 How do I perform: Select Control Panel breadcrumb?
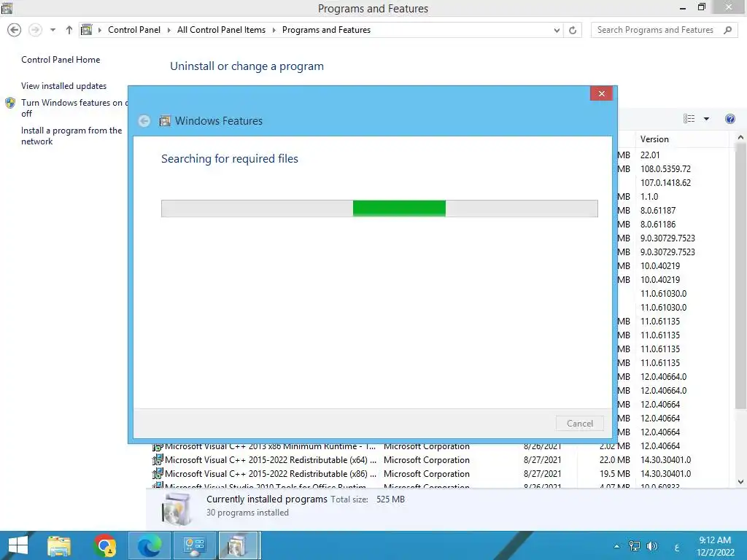134,29
